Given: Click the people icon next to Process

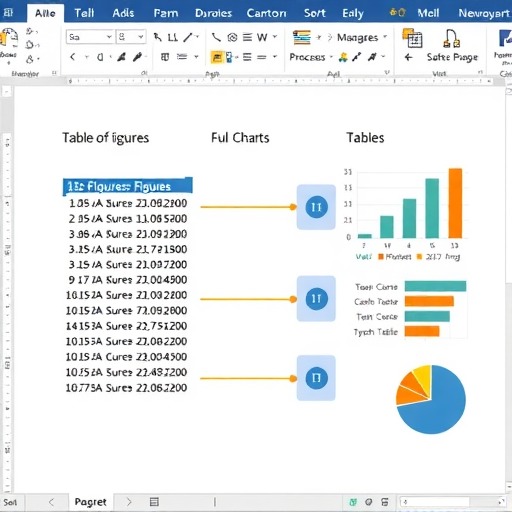Looking at the screenshot, I should 343,58.
